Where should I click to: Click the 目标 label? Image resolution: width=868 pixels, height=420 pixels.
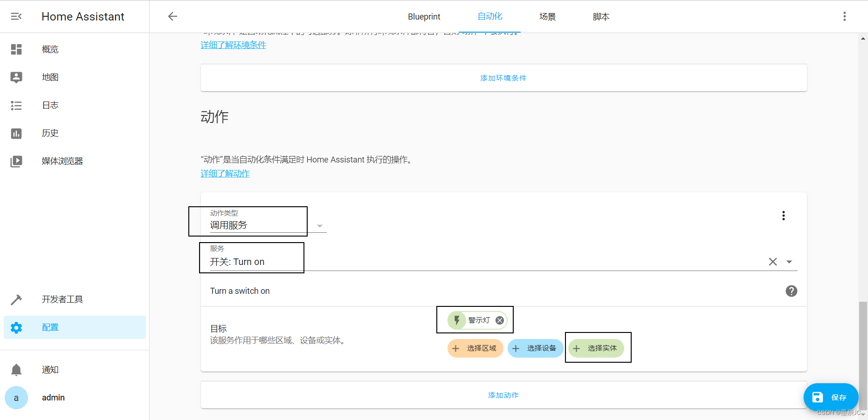coord(219,329)
